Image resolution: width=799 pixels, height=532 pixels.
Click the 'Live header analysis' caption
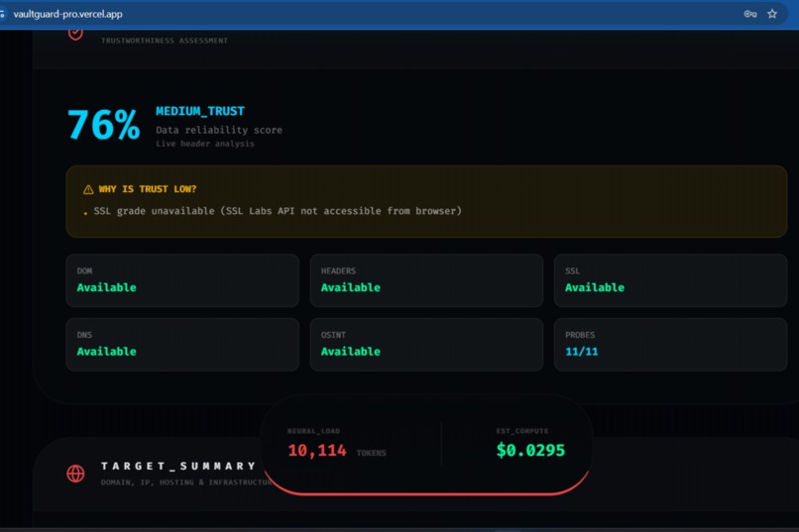click(205, 144)
